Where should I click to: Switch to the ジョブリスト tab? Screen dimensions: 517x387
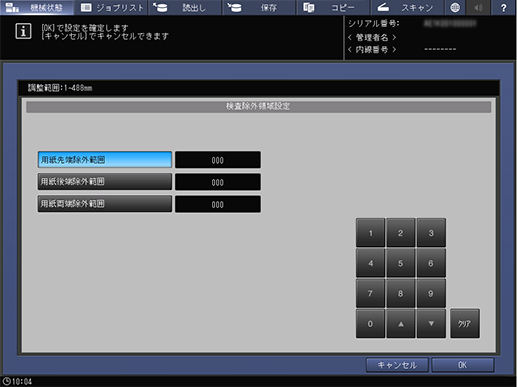point(111,7)
